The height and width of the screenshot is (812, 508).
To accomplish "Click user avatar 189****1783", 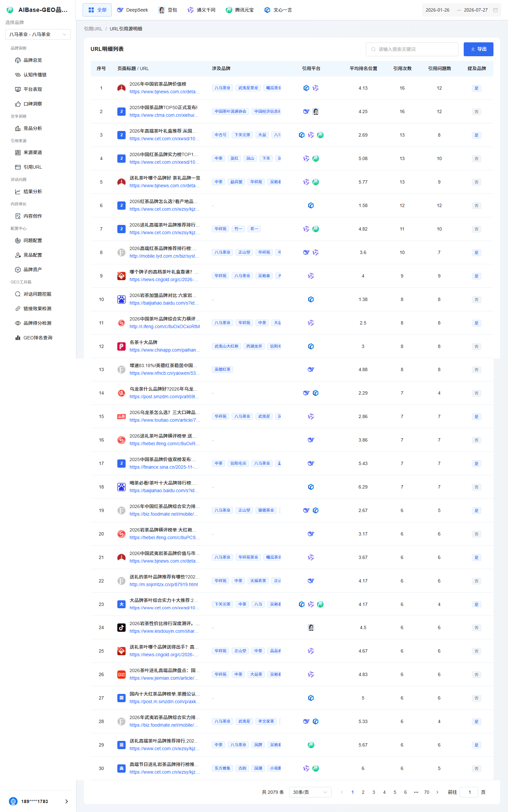I will tap(13, 801).
